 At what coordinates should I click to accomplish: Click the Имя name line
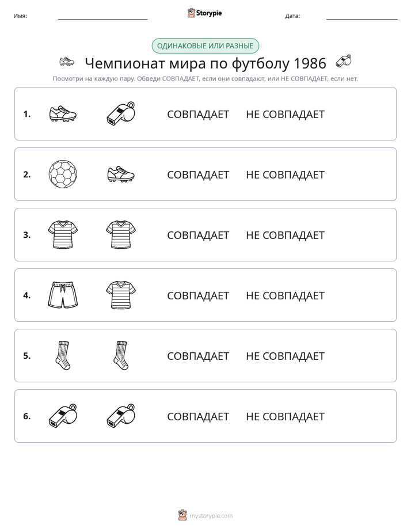102,16
